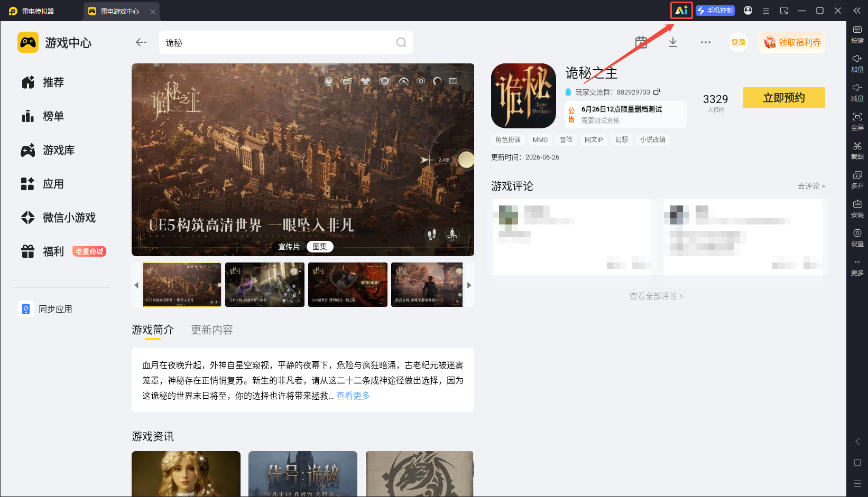Click 立即预约 reserve button
This screenshot has width=868, height=497.
pyautogui.click(x=784, y=98)
